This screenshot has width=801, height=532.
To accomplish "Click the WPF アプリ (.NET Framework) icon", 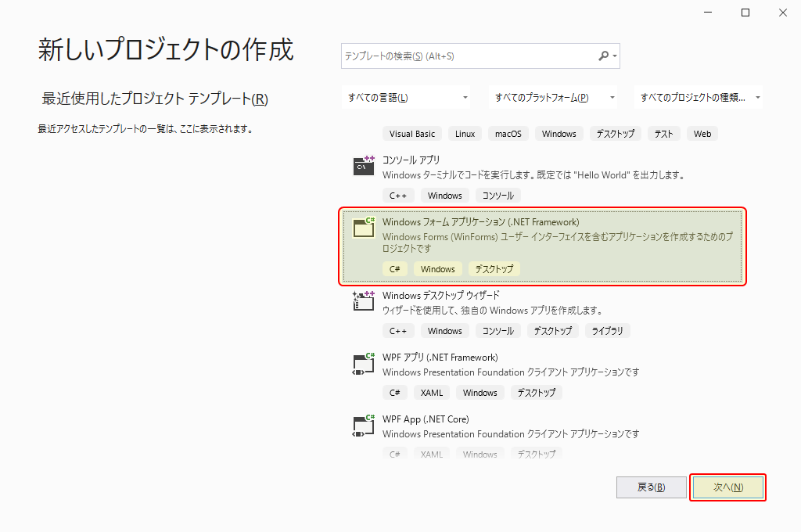I will click(x=364, y=363).
